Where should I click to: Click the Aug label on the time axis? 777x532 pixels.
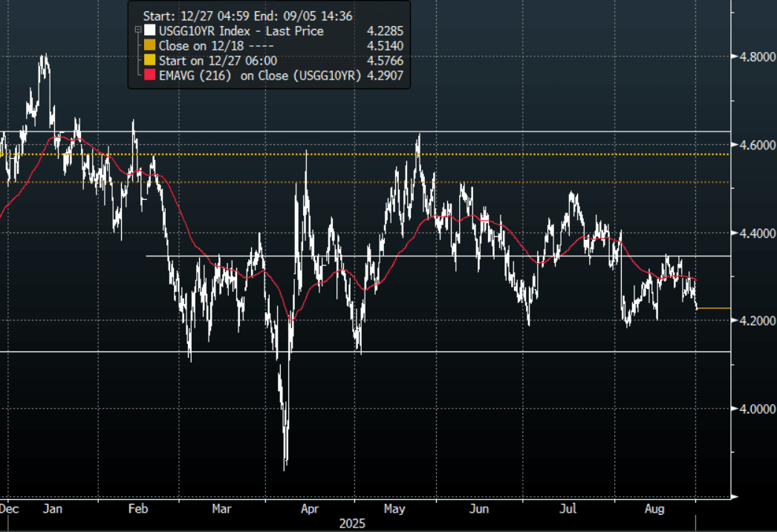(x=654, y=510)
